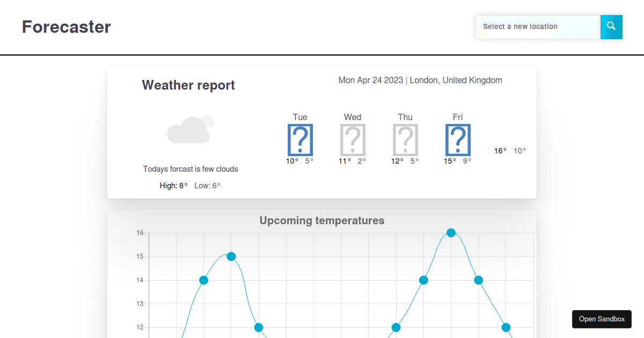Select Tuesday's forecast question-mark icon
The height and width of the screenshot is (338, 644).
point(300,139)
